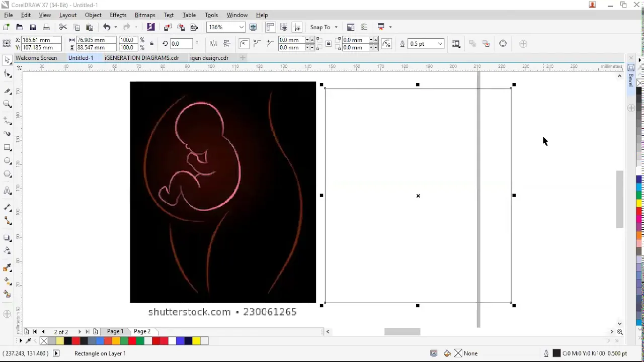Viewport: 644px width, 362px height.
Task: Select the Drop Shadow tool
Action: 7,238
